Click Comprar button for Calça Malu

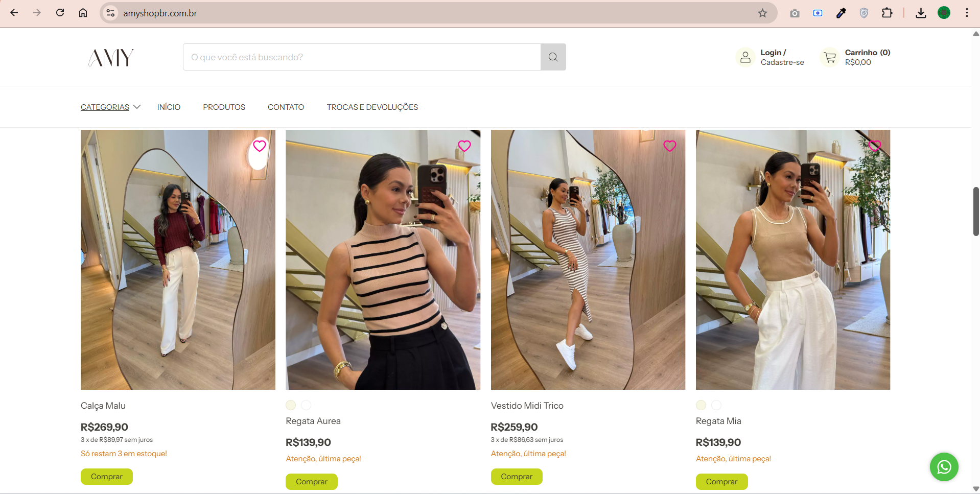click(x=107, y=477)
